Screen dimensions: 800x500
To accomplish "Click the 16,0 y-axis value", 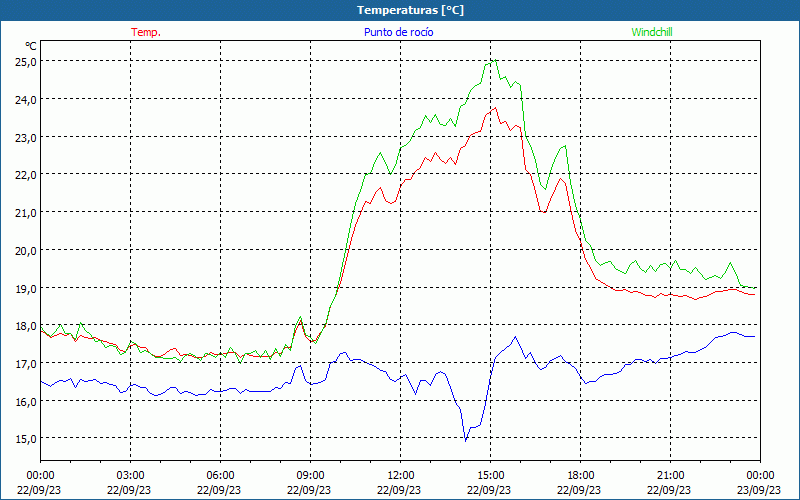I will pyautogui.click(x=26, y=402).
